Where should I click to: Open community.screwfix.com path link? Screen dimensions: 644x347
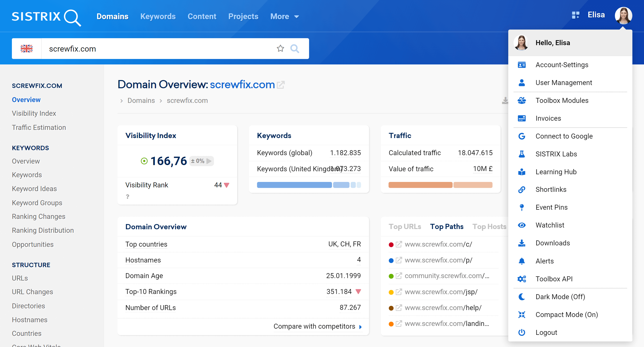coord(447,276)
